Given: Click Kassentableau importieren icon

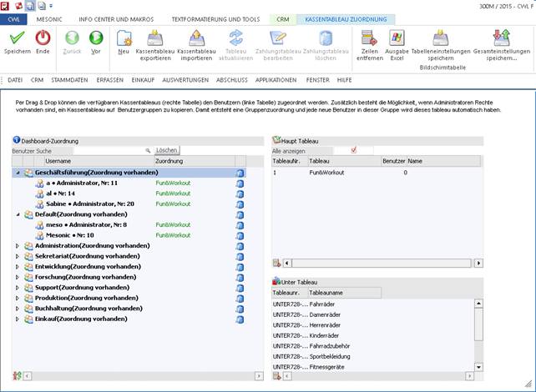Looking at the screenshot, I should tap(196, 38).
